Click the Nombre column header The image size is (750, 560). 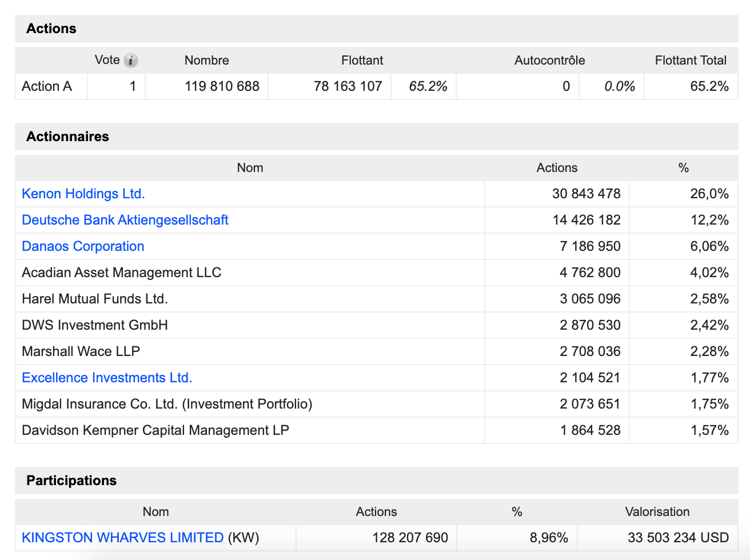tap(206, 60)
